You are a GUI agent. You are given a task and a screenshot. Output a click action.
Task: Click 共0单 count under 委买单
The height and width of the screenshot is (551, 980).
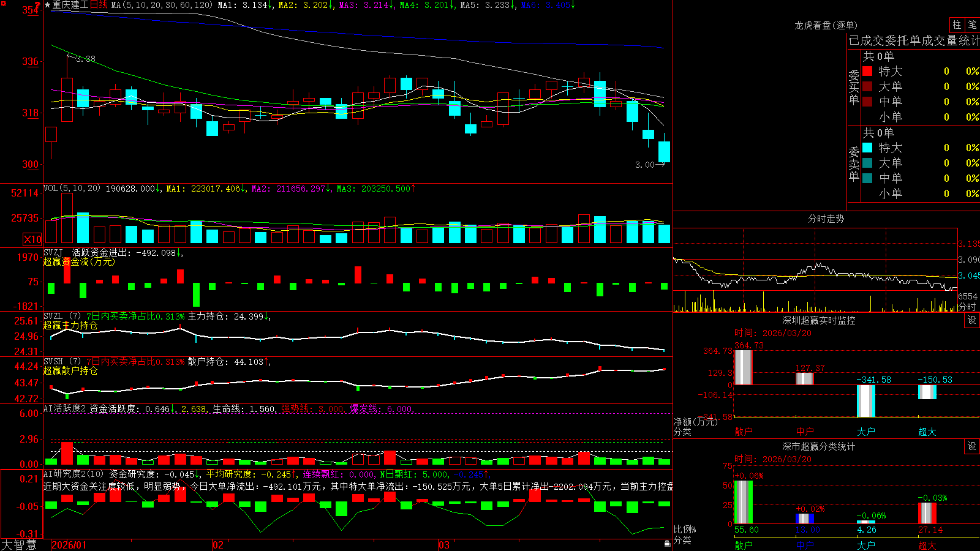(878, 56)
